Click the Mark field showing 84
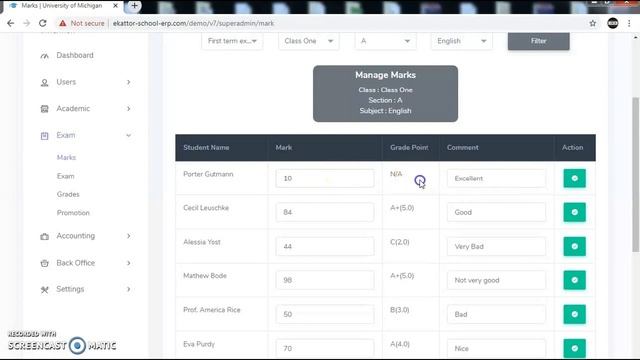Screen dimensions: 640x360 click(324, 212)
